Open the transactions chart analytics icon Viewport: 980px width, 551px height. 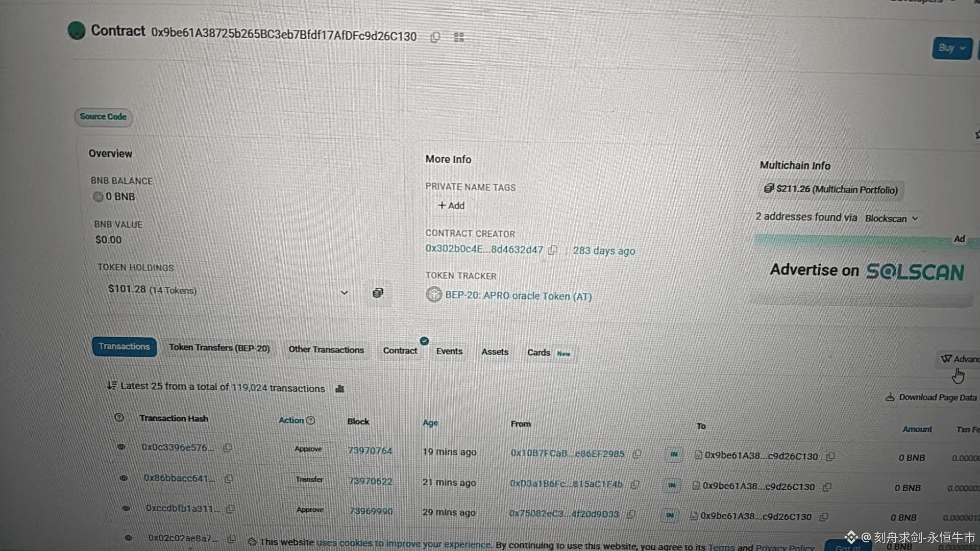click(x=340, y=389)
